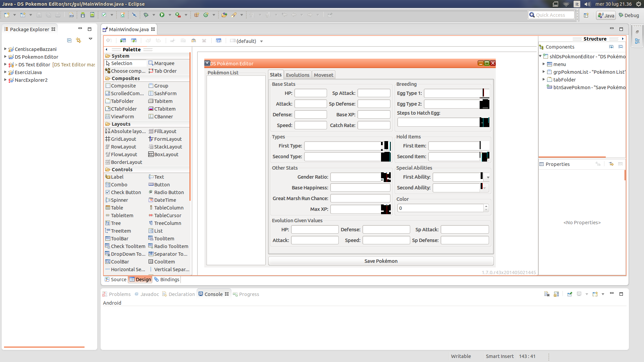Screen dimensions: 644x362
Task: Click the Refresh design icon in designer toolbar
Action: (x=134, y=41)
